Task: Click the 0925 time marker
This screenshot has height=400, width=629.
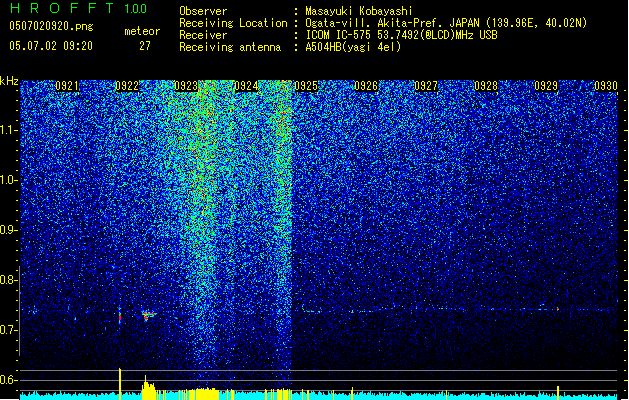Action: click(x=306, y=86)
